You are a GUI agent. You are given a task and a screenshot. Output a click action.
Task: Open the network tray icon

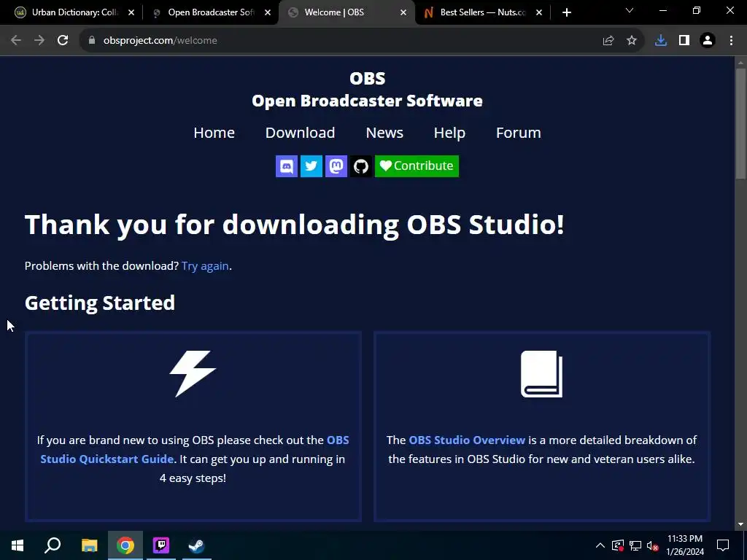635,545
